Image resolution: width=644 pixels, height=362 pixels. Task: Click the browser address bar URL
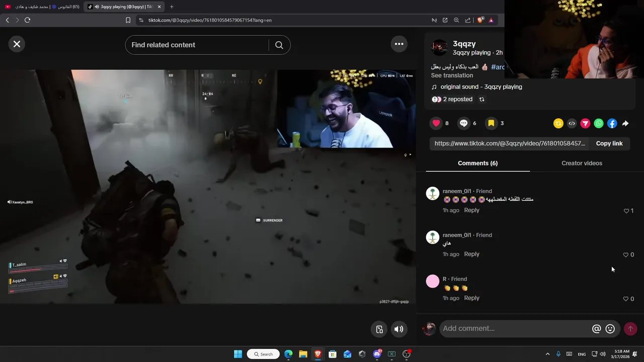point(210,20)
